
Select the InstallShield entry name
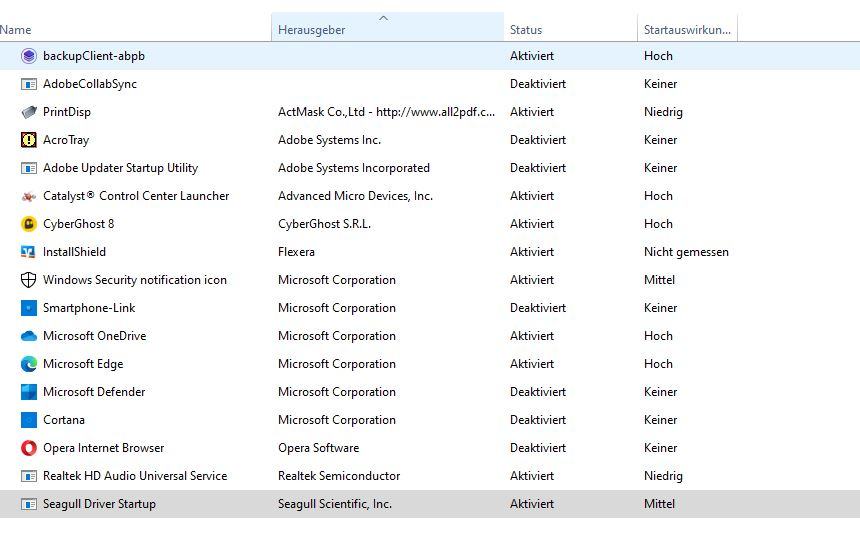click(75, 252)
